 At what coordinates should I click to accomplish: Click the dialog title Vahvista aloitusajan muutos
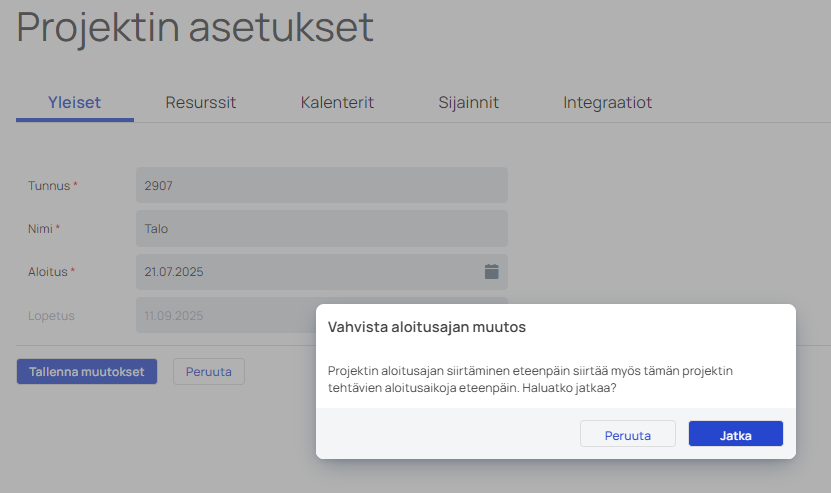pos(426,327)
